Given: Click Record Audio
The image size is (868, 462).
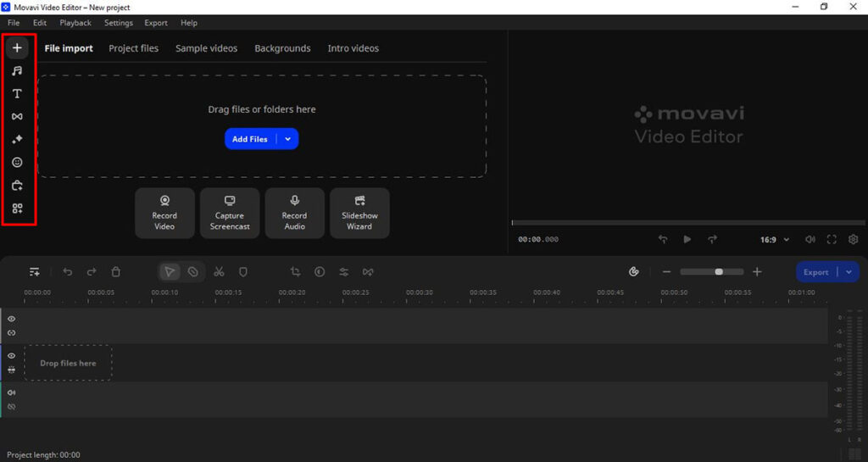Looking at the screenshot, I should click(x=294, y=213).
